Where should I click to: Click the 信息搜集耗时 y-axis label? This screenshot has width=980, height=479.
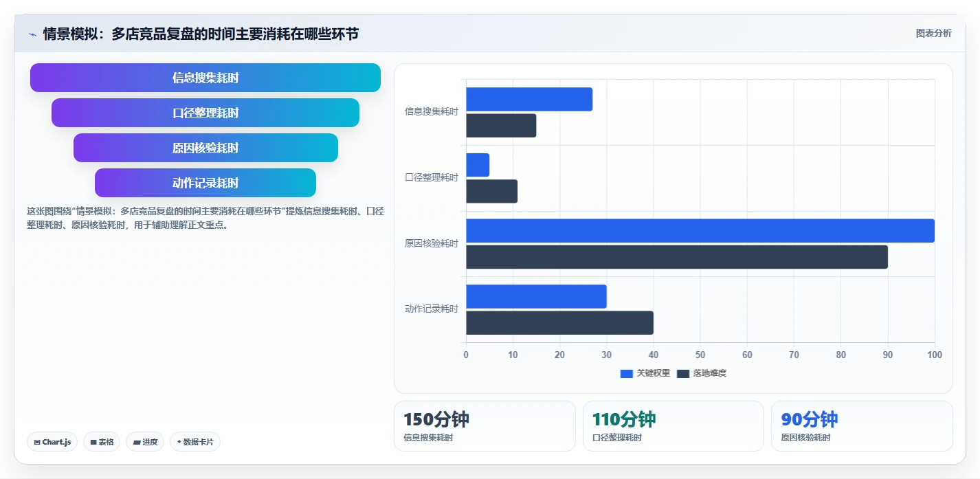[432, 111]
